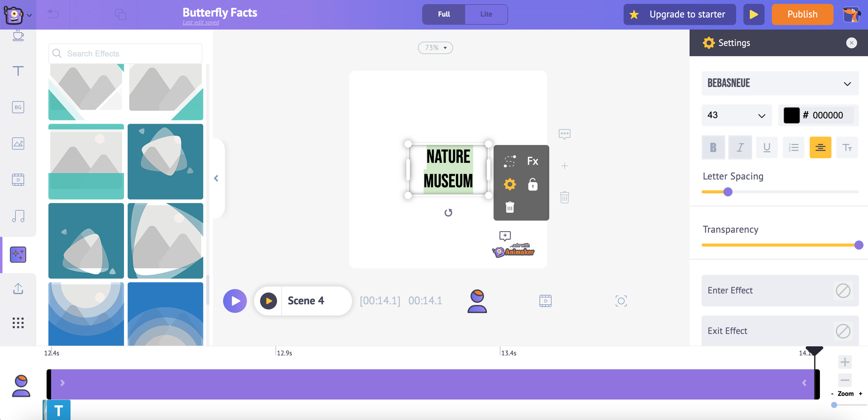Open the video timeline icon

point(545,301)
